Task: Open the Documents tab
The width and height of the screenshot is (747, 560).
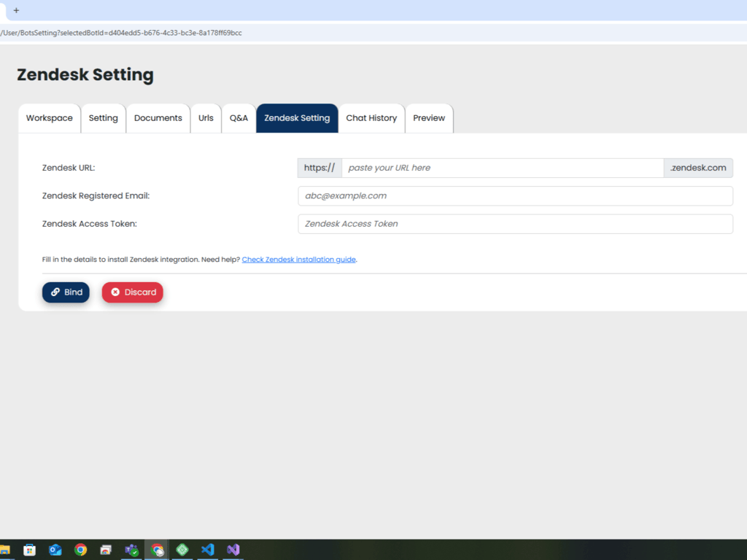Action: coord(158,118)
